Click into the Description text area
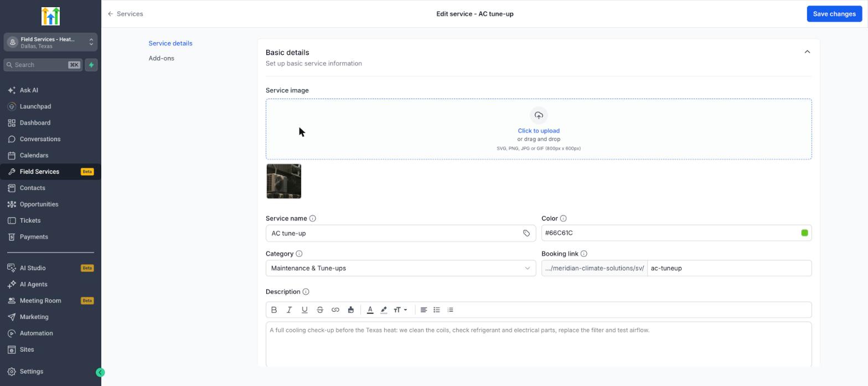The width and height of the screenshot is (868, 386). (539, 344)
